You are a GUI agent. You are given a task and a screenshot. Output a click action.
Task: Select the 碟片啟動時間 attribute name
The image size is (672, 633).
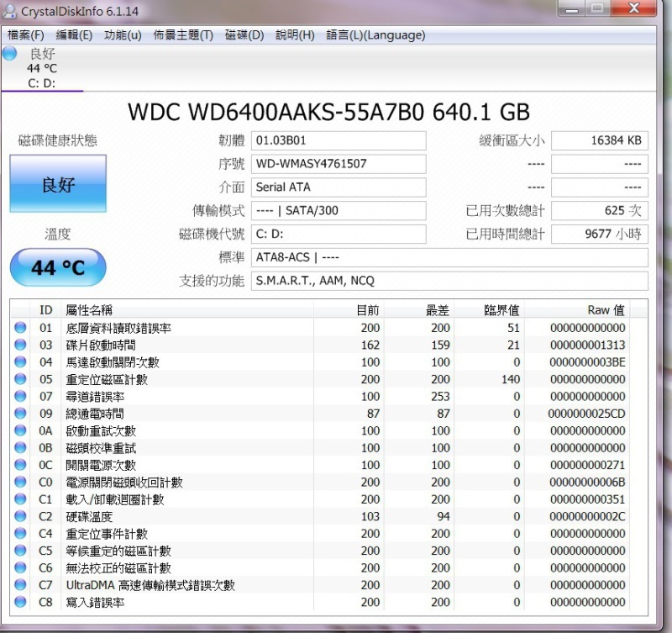[101, 346]
